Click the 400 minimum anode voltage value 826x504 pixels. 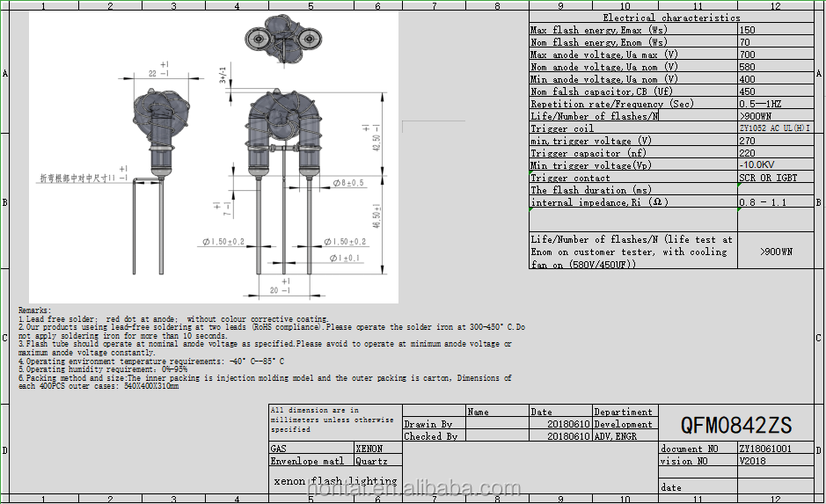point(747,79)
